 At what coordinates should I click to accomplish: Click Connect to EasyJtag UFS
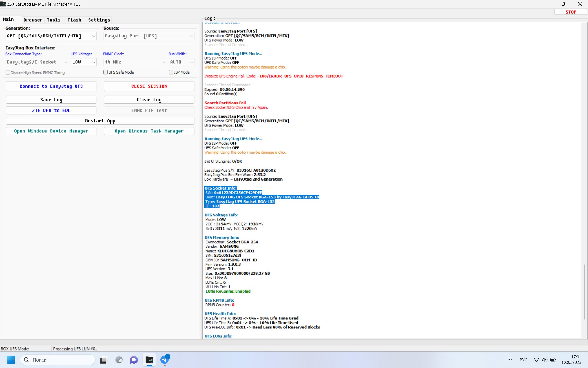point(51,86)
